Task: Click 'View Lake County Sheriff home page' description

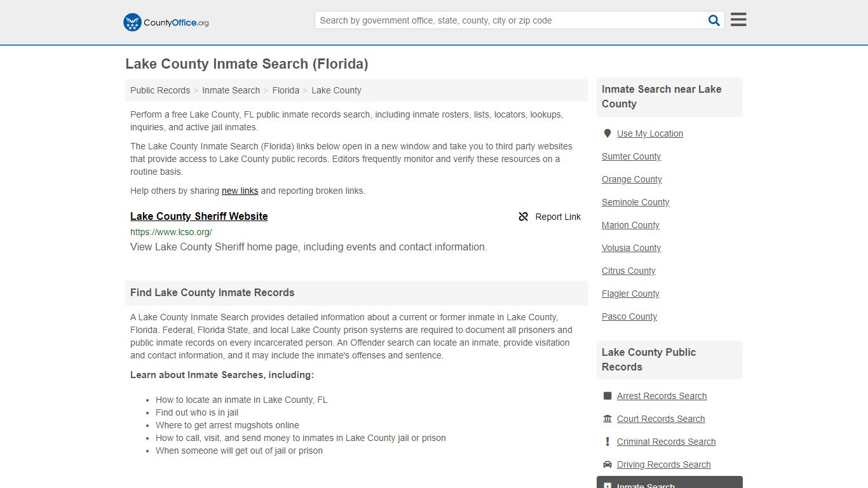Action: click(x=309, y=247)
